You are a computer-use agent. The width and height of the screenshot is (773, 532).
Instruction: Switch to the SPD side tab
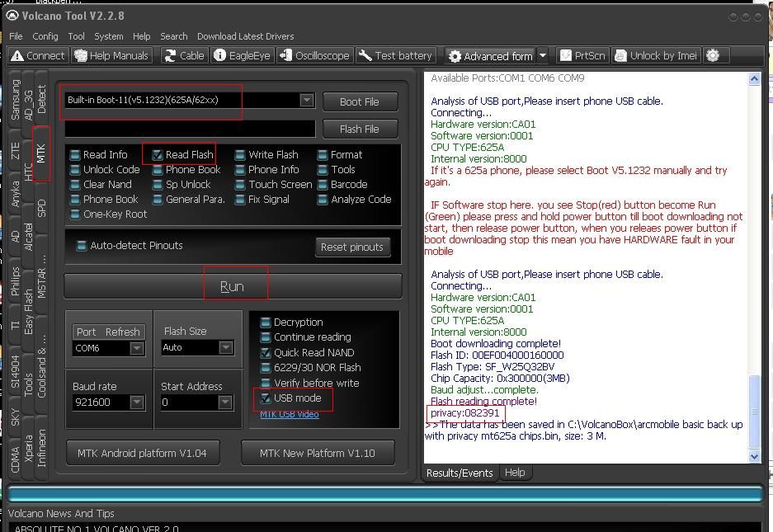coord(41,208)
